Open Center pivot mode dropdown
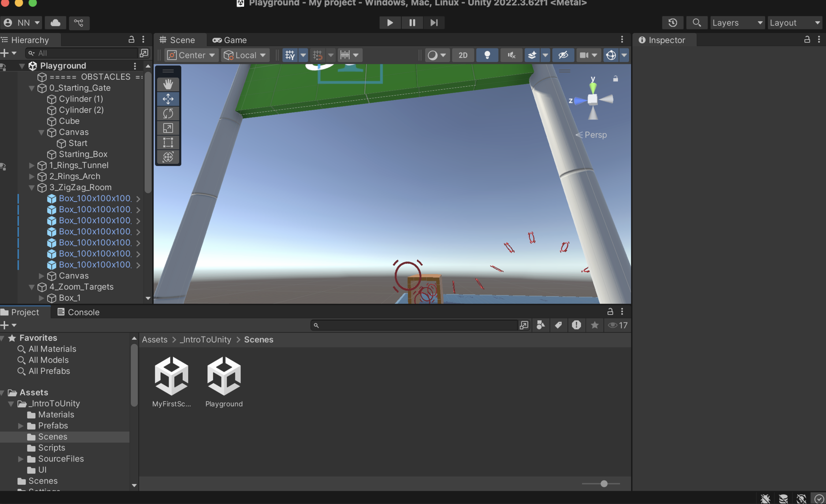 192,55
